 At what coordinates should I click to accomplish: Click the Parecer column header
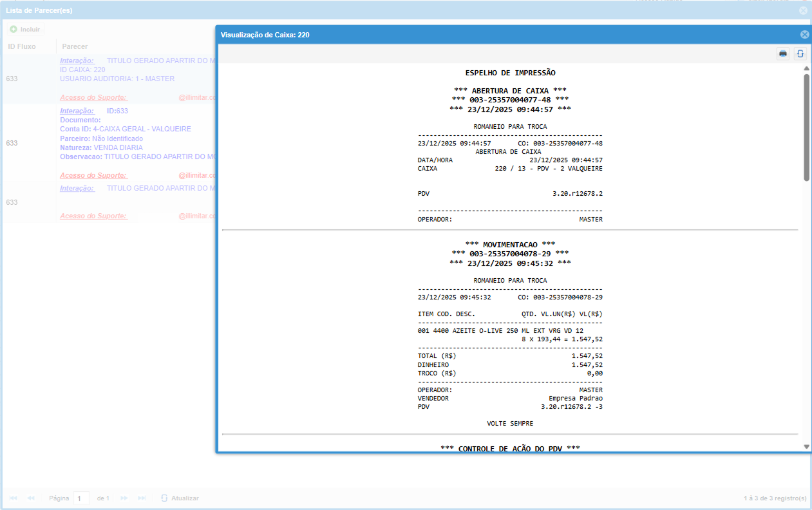point(75,46)
